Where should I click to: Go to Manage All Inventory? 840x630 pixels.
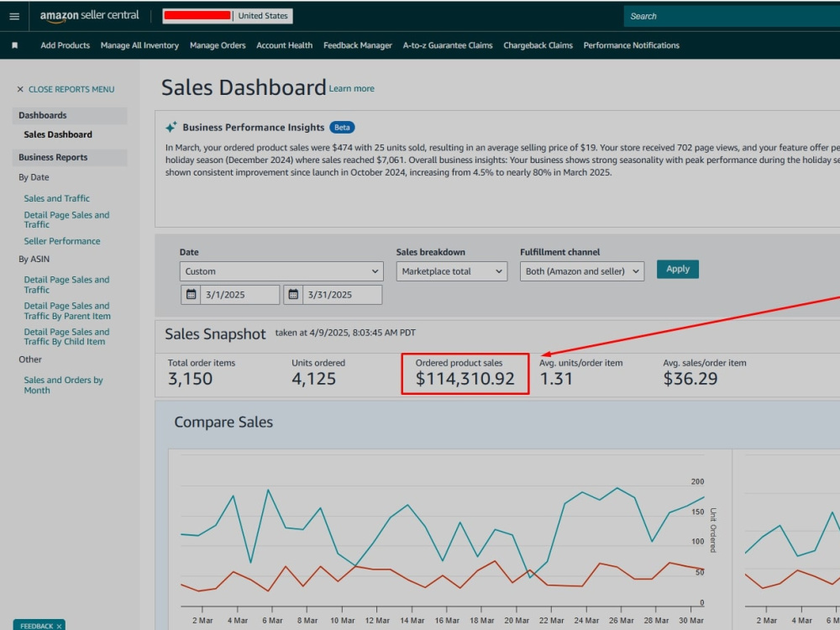pos(139,45)
